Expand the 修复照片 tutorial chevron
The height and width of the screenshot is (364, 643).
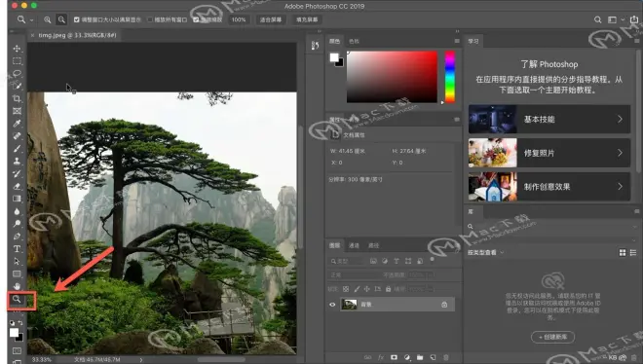click(620, 153)
